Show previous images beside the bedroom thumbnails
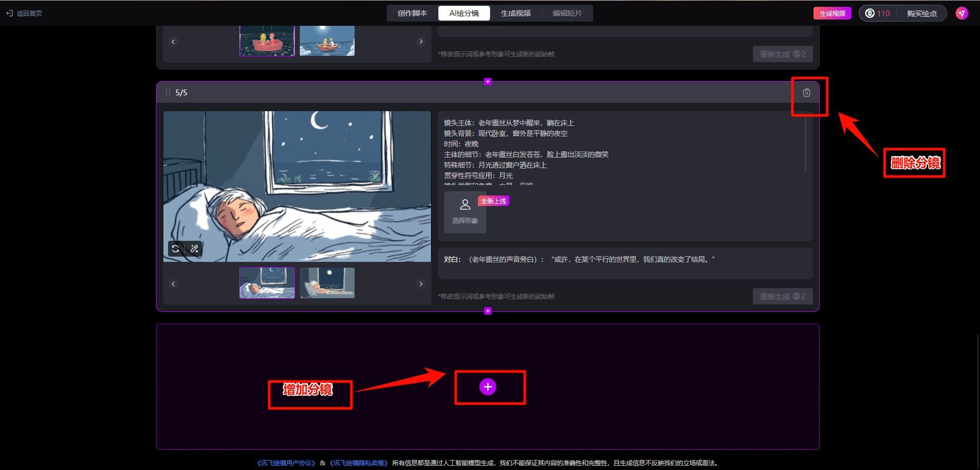 coord(173,284)
